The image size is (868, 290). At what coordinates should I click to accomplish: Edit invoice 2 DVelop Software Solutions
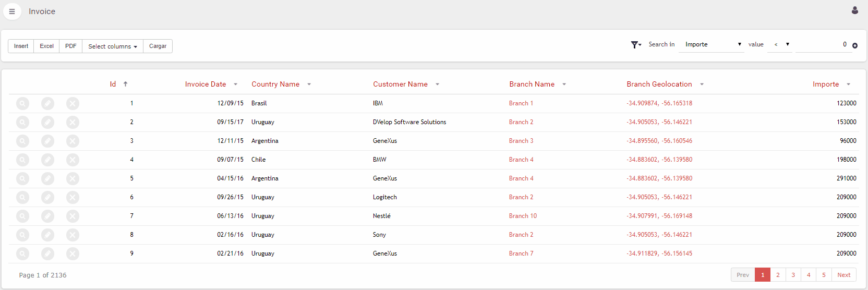47,122
